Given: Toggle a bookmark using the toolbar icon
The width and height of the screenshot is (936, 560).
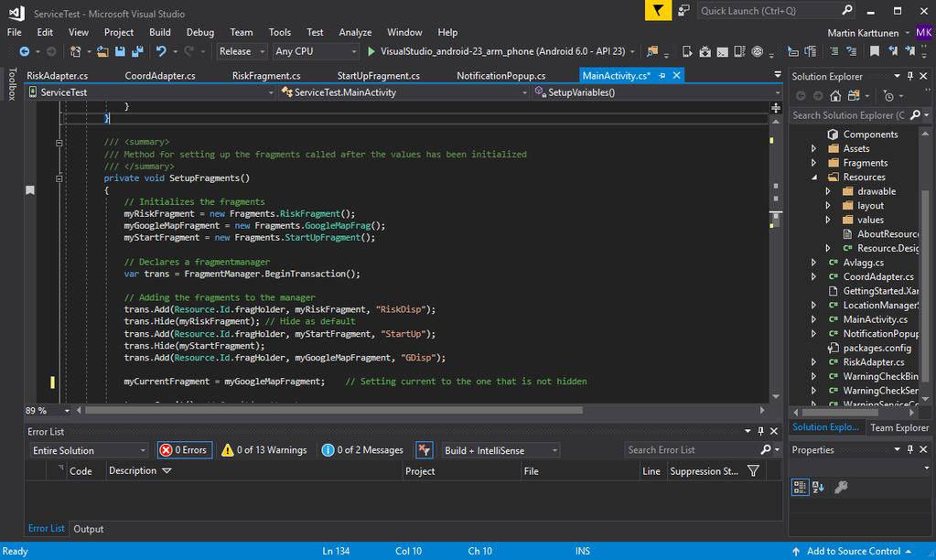Looking at the screenshot, I should tap(875, 51).
